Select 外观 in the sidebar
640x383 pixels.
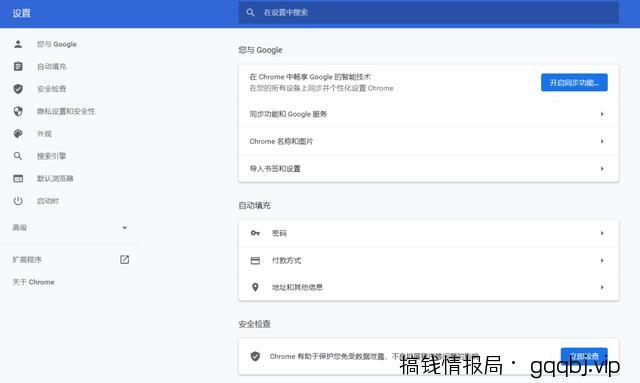[44, 134]
